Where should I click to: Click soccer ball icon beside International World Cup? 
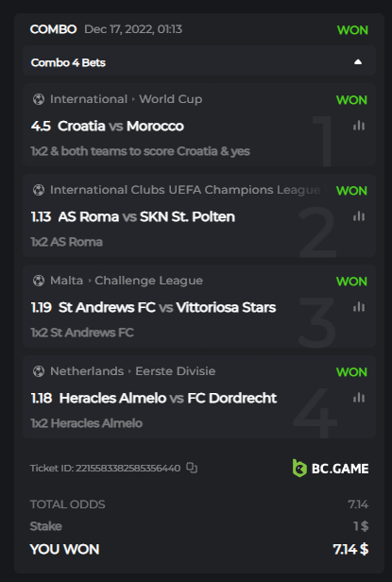coord(38,99)
